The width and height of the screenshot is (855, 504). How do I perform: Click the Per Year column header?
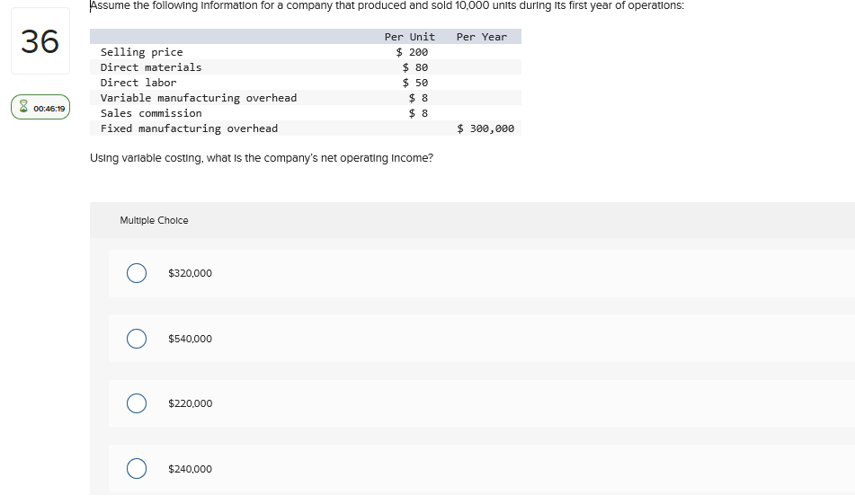(481, 37)
